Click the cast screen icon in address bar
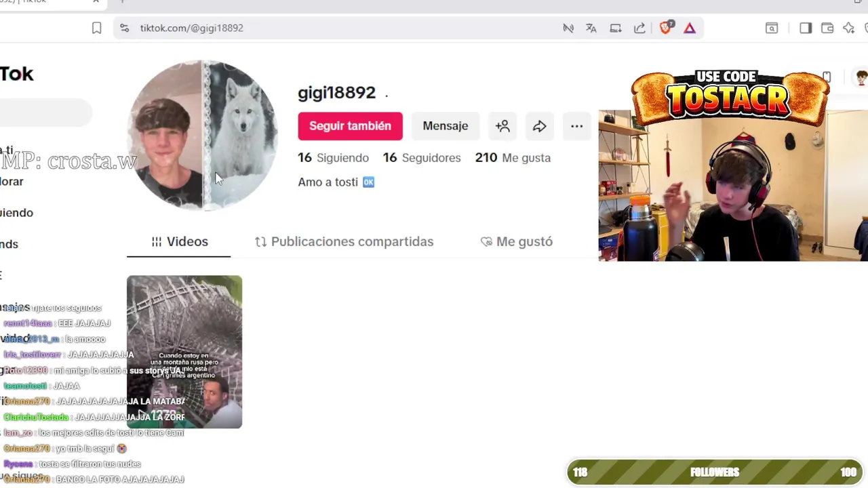Image resolution: width=868 pixels, height=488 pixels. 616,28
